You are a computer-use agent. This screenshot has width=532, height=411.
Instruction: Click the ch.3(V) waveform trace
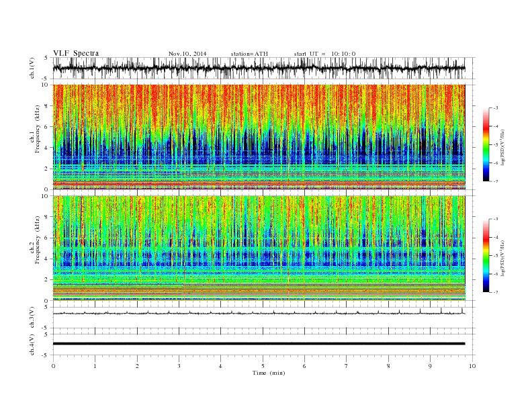259,312
